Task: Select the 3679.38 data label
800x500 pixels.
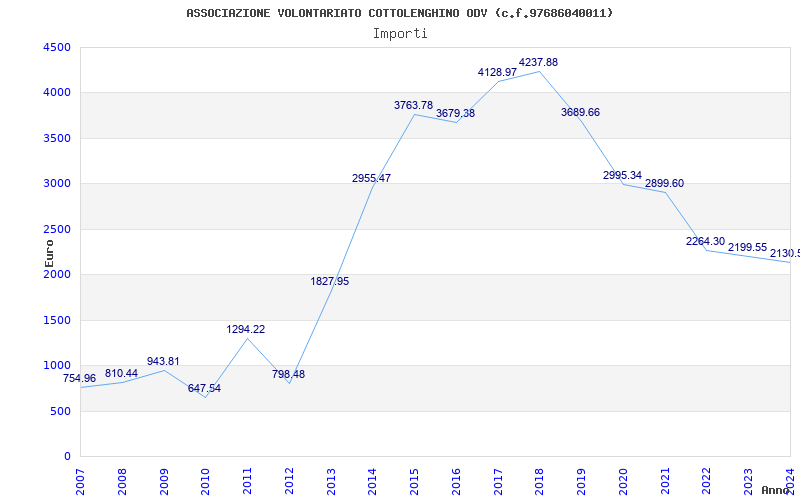Action: pyautogui.click(x=456, y=113)
